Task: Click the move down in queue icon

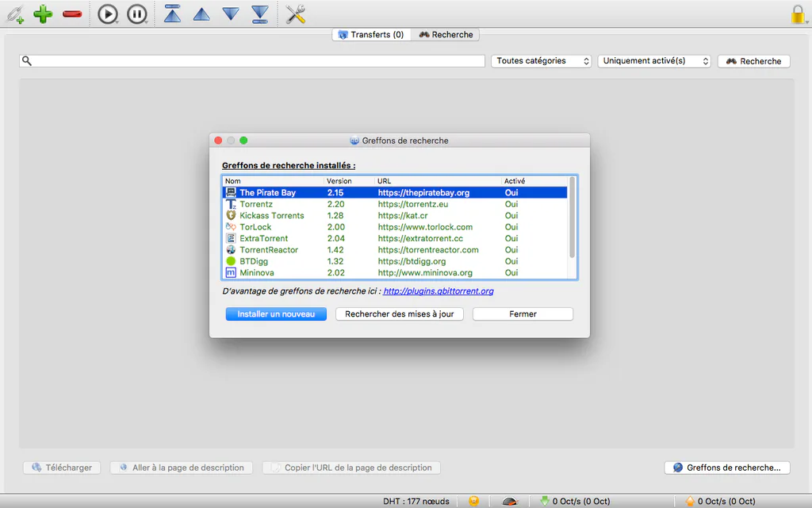Action: coord(231,14)
